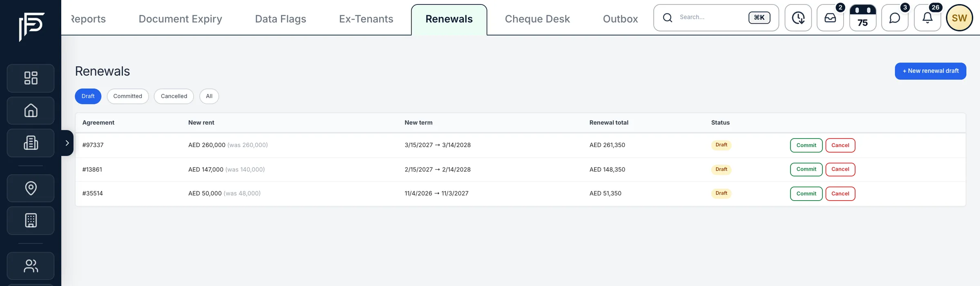This screenshot has width=980, height=286.
Task: Expand the sidebar with chevron arrow
Action: [x=67, y=143]
